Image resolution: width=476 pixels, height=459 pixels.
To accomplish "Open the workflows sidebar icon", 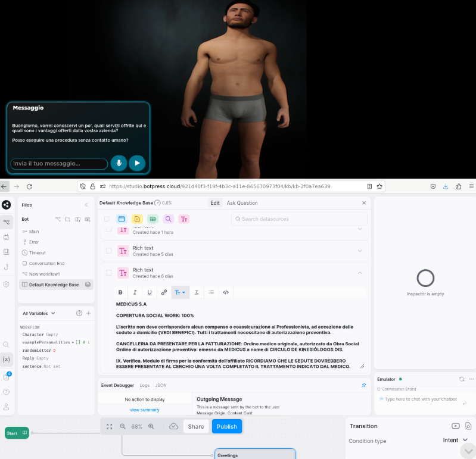I will [7, 222].
